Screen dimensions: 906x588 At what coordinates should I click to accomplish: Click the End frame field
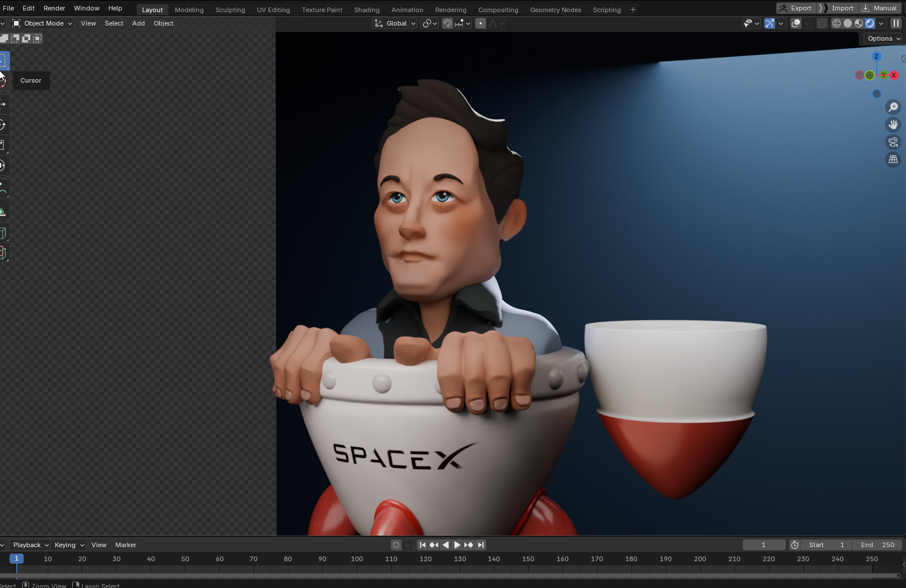(x=877, y=545)
